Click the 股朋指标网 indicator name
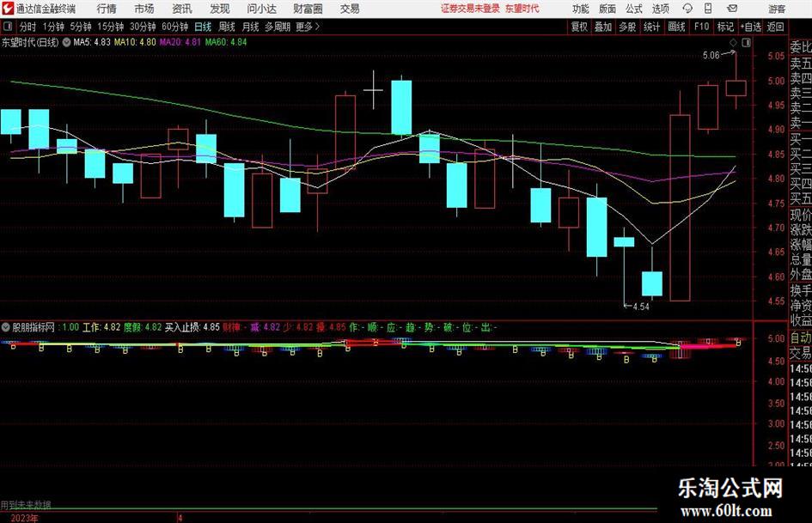The image size is (812, 523). tap(34, 327)
